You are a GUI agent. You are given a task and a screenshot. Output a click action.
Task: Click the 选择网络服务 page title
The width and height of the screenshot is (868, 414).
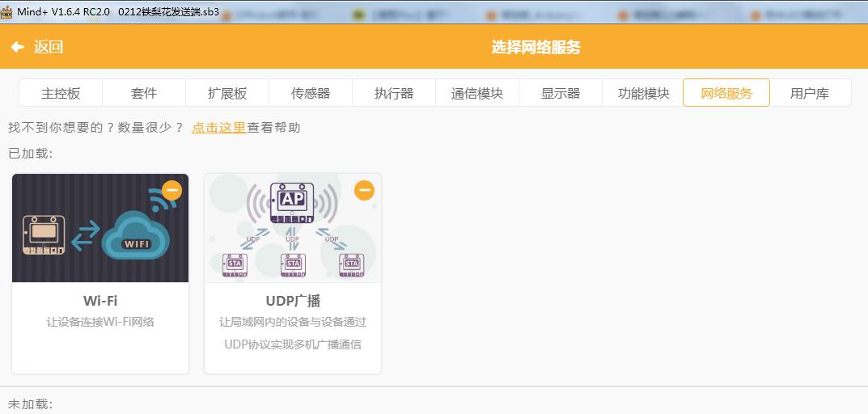(536, 47)
